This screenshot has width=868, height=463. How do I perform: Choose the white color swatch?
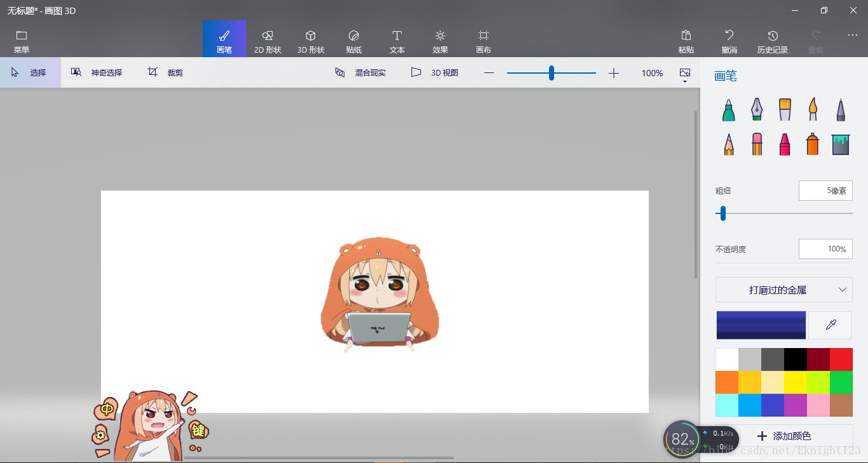pos(727,359)
